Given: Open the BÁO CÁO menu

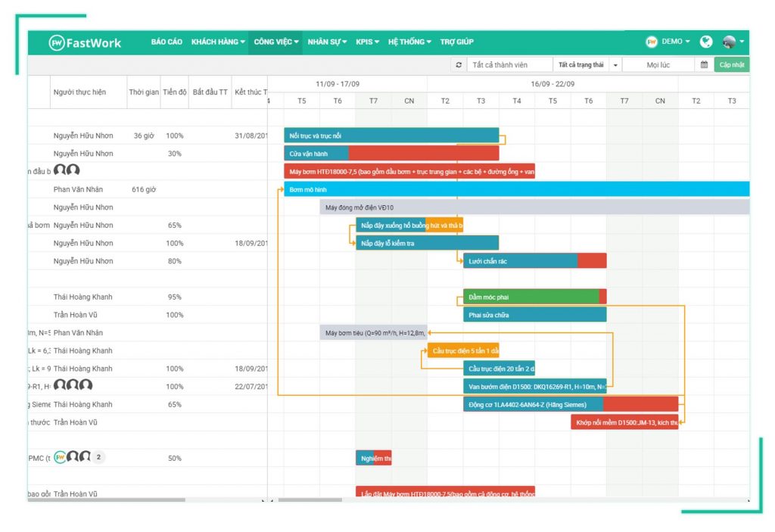Looking at the screenshot, I should 166,42.
